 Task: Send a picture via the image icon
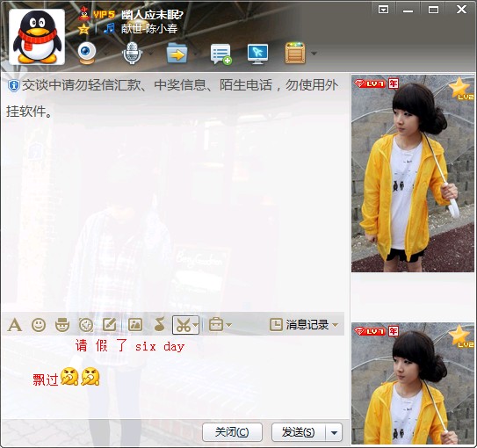coord(135,324)
